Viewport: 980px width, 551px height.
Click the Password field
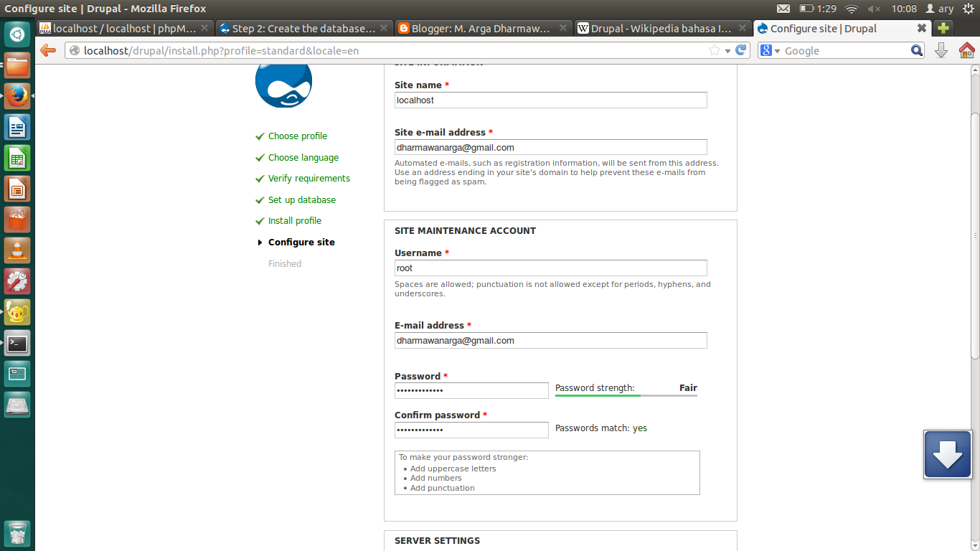coord(471,390)
